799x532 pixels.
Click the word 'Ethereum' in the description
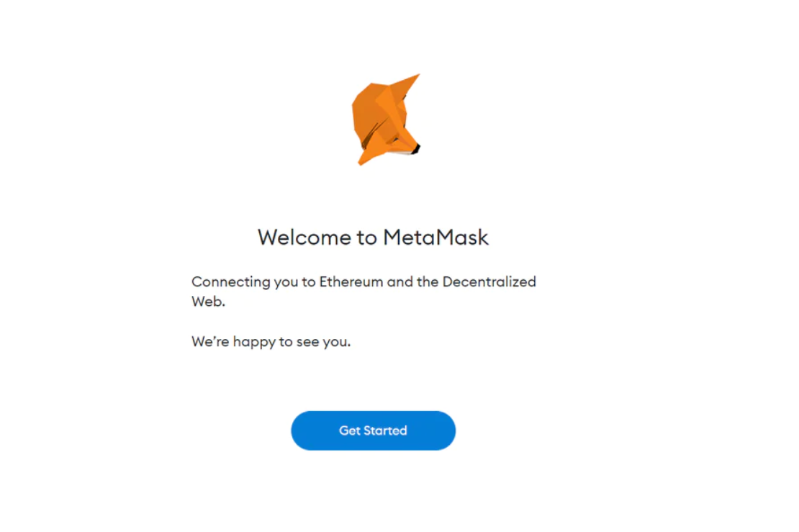[351, 281]
